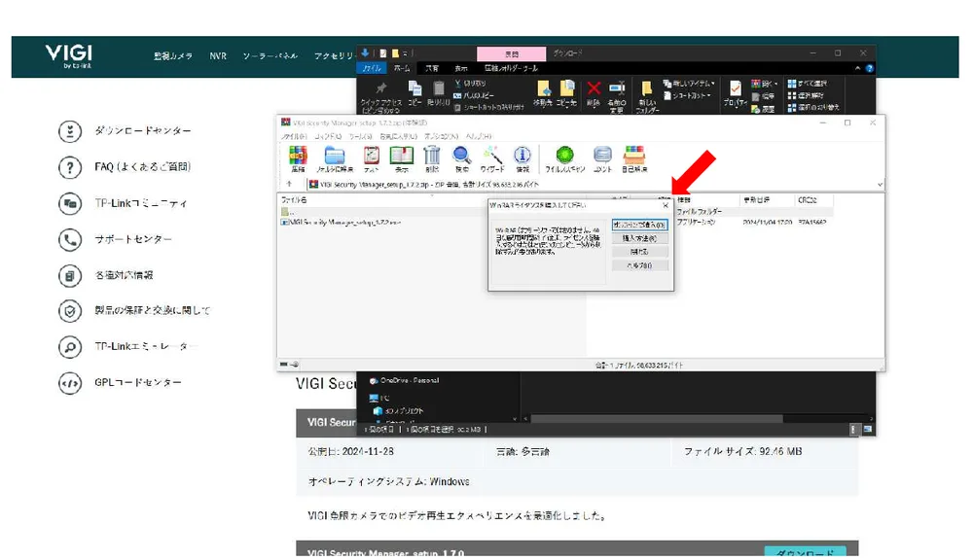Open Explorer Compressed Folder Tools tab
Screen dimensions: 973x560
coord(512,68)
